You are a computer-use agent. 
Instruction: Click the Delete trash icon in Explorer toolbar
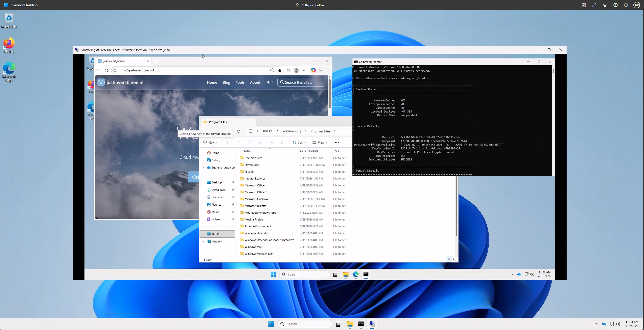[283, 143]
